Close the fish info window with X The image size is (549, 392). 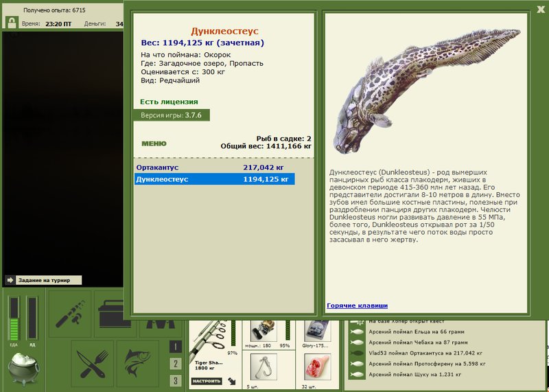[x=541, y=10]
